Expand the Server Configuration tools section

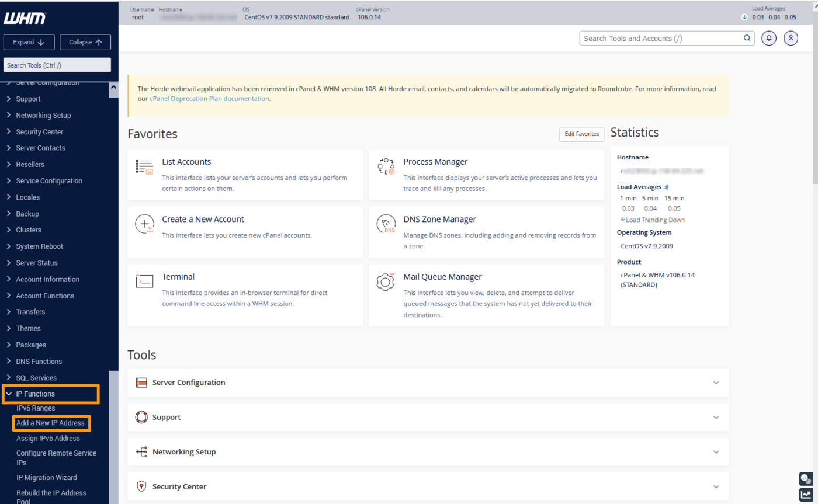coord(428,383)
